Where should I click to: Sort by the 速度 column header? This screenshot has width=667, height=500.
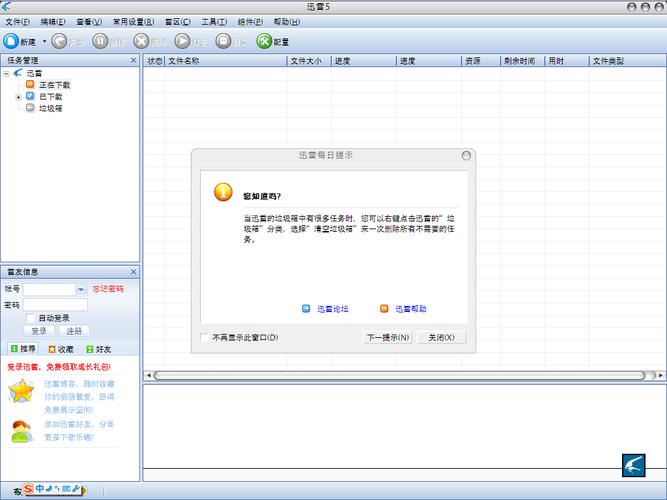point(429,61)
